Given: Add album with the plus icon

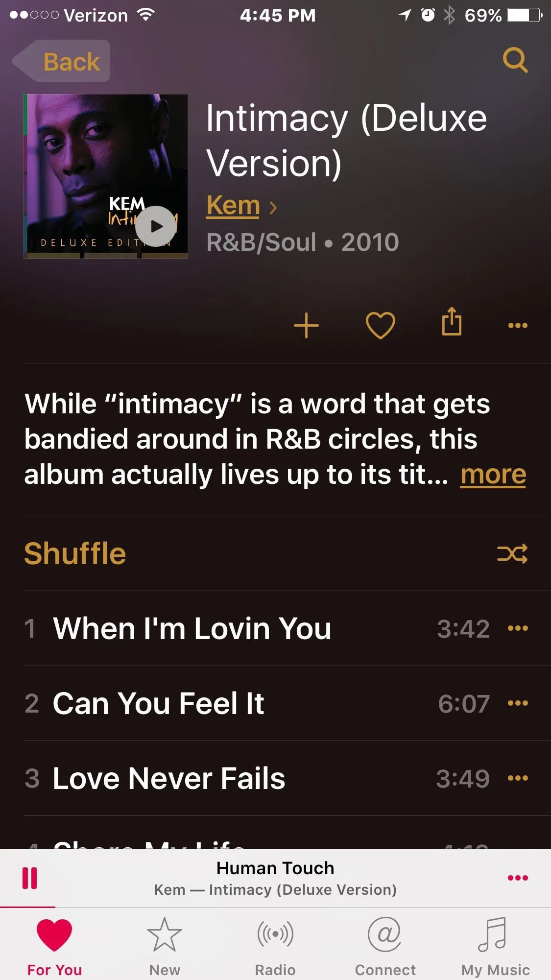Looking at the screenshot, I should pos(306,326).
